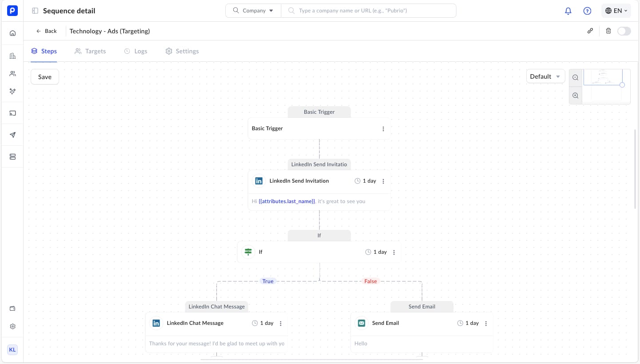Delete sequence using the trash icon
640x364 pixels.
coord(608,31)
